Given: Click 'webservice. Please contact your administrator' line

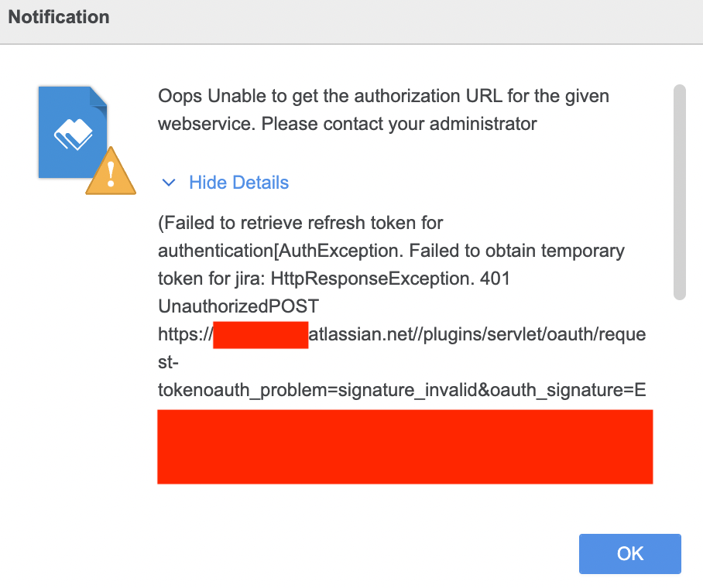Looking at the screenshot, I should (348, 124).
